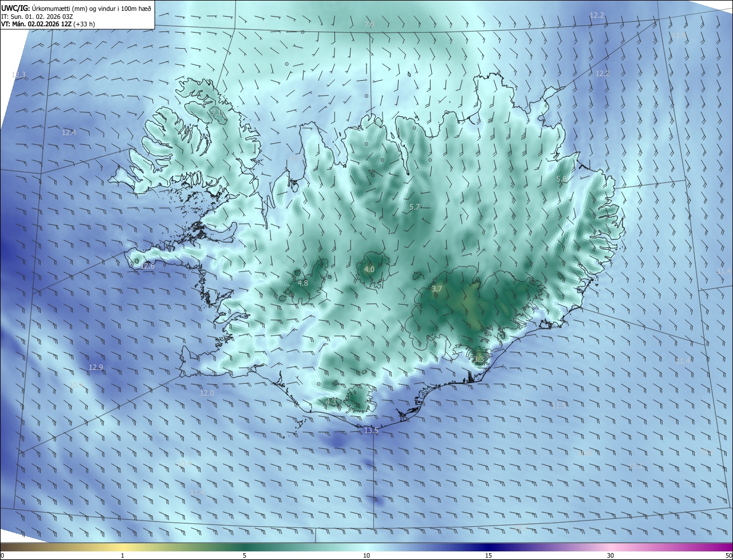Pick the dark navy color above the 15 tick
Screen dimensions: 733x560
click(x=488, y=547)
